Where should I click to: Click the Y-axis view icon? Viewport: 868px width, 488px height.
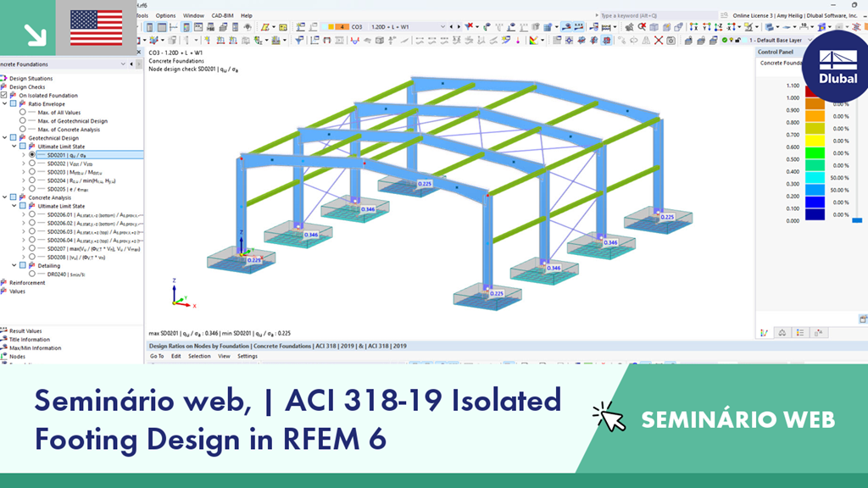(x=706, y=26)
